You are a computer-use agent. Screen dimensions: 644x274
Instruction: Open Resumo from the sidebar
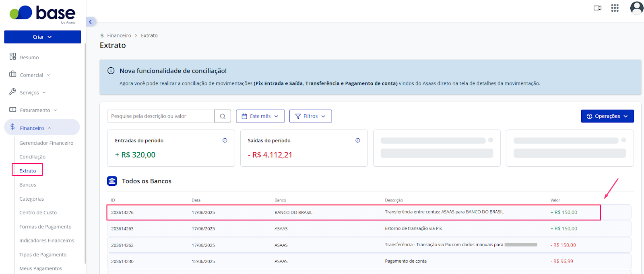(x=24, y=57)
